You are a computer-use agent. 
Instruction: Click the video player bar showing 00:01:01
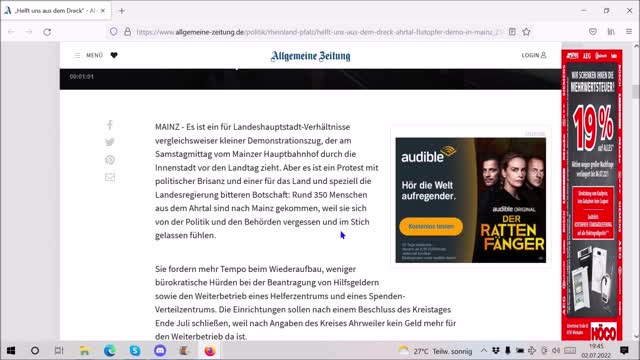click(310, 79)
